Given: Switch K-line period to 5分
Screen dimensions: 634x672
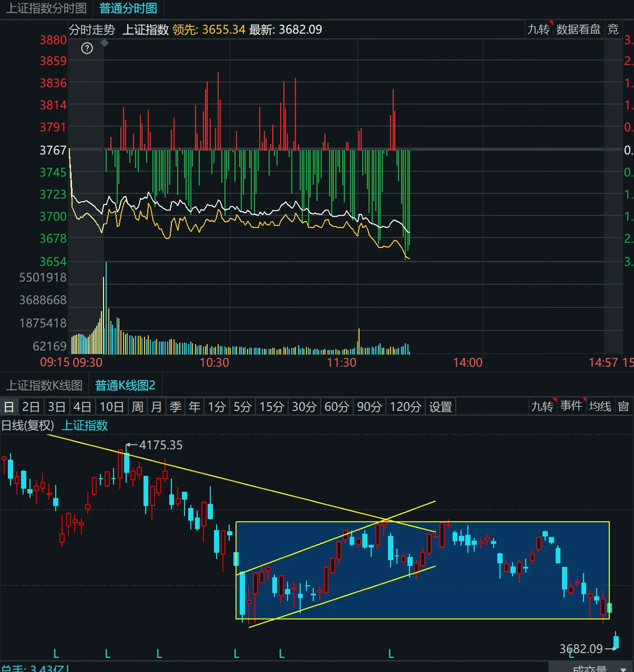Looking at the screenshot, I should point(243,407).
